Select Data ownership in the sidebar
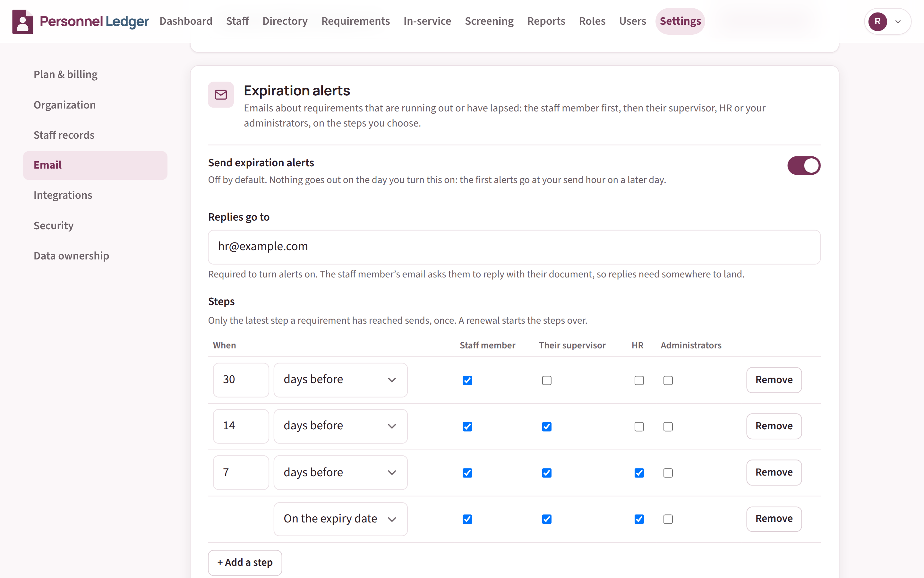The width and height of the screenshot is (924, 578). click(x=95, y=256)
